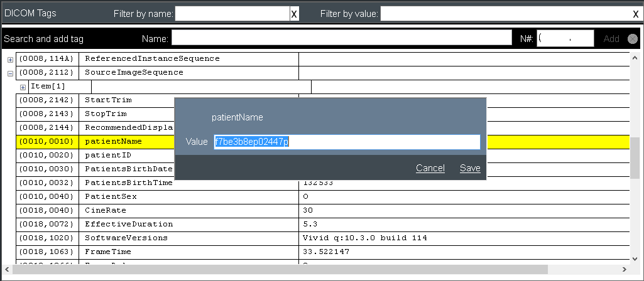Collapse the SourceImageSequence tag
The image size is (644, 281).
pyautogui.click(x=10, y=73)
